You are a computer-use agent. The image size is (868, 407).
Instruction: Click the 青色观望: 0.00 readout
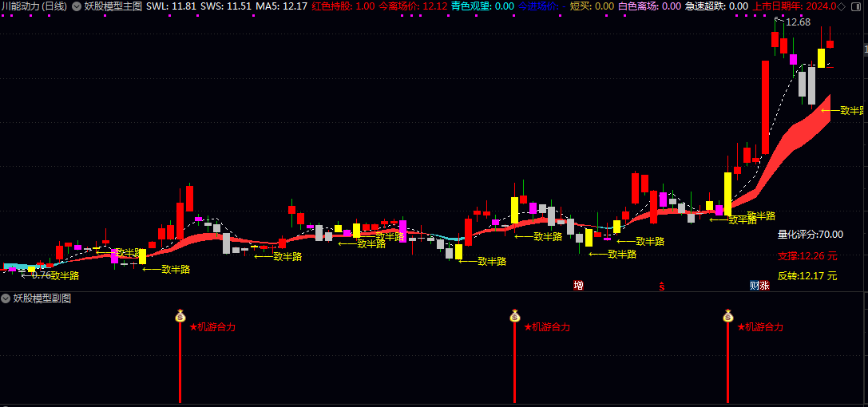click(482, 6)
